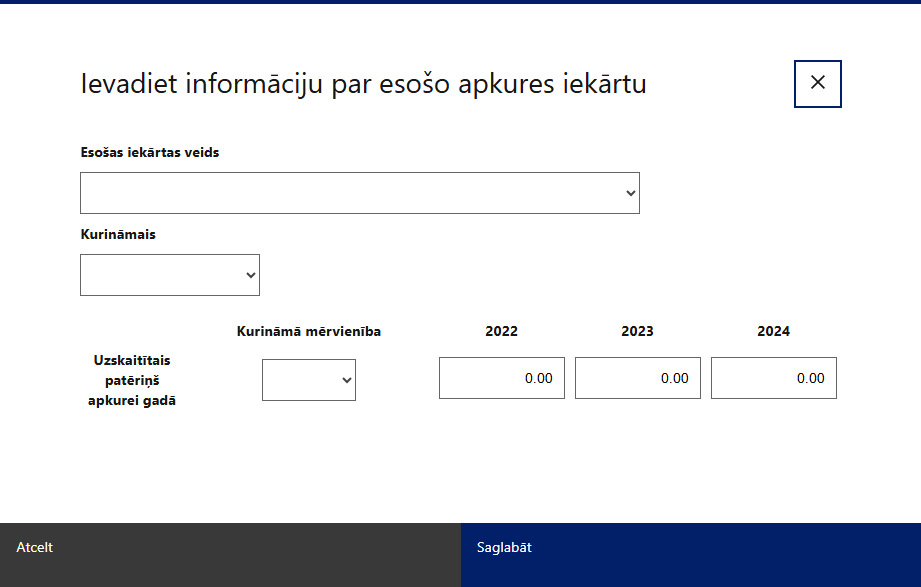Click the chevron arrow in the Kurināmais select

tap(250, 275)
